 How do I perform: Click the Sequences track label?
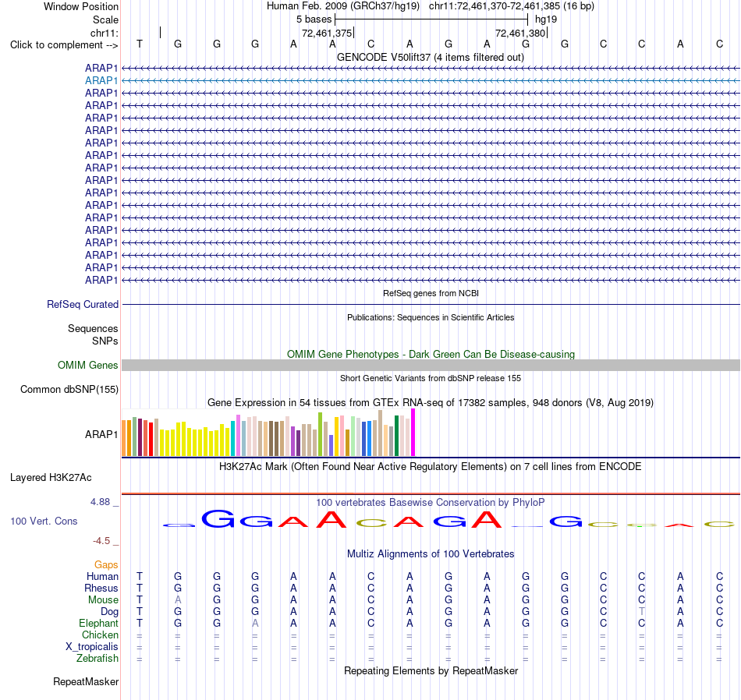(93, 329)
